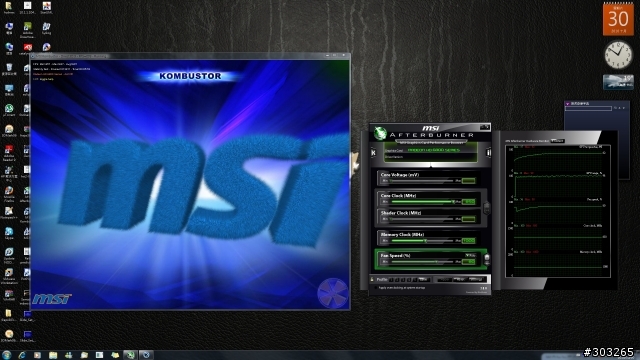
Task: Click the GPU usage graph in monitor
Action: pos(558,185)
